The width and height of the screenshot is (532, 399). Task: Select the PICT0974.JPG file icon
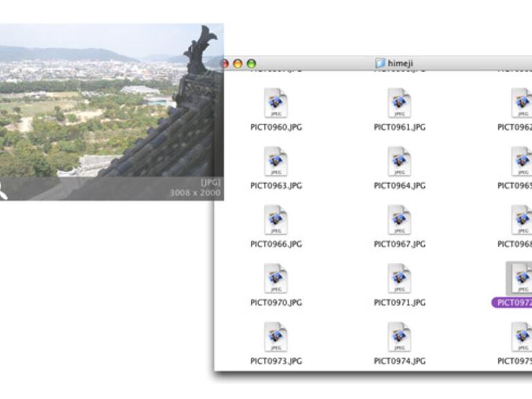click(399, 337)
